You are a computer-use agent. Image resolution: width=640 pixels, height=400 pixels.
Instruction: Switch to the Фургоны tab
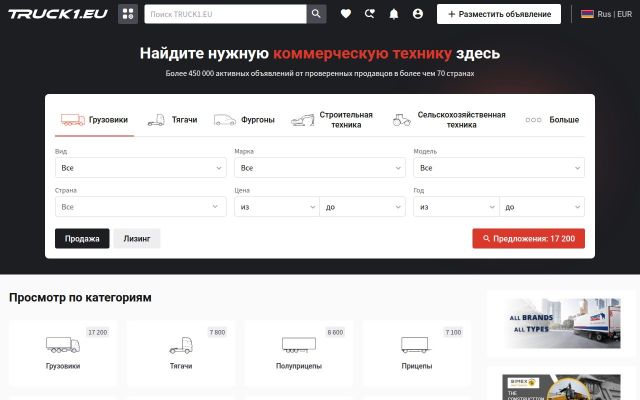[x=244, y=120]
